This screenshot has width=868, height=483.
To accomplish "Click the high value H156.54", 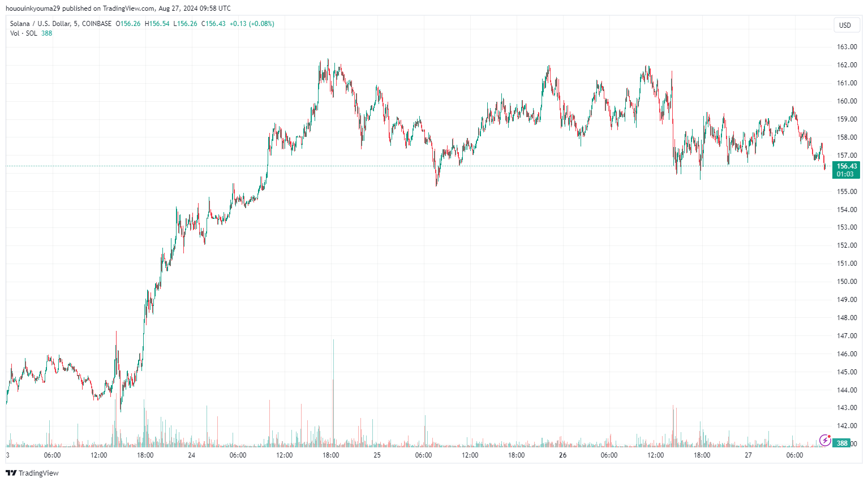I will (x=157, y=24).
